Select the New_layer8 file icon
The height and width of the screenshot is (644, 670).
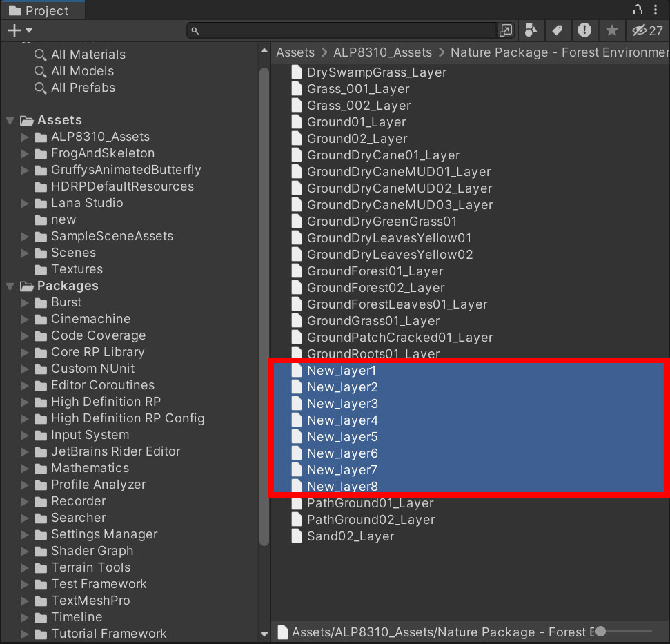click(x=297, y=487)
